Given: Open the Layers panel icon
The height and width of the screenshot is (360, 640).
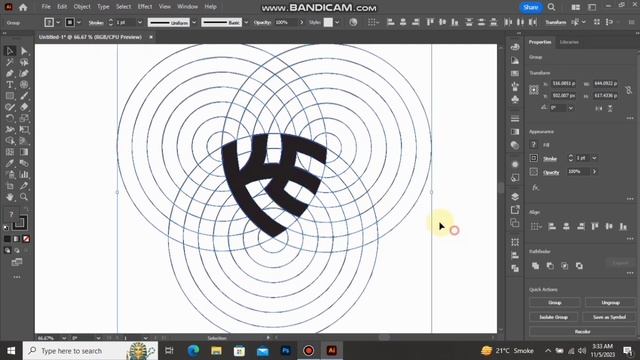Looking at the screenshot, I should 515,197.
